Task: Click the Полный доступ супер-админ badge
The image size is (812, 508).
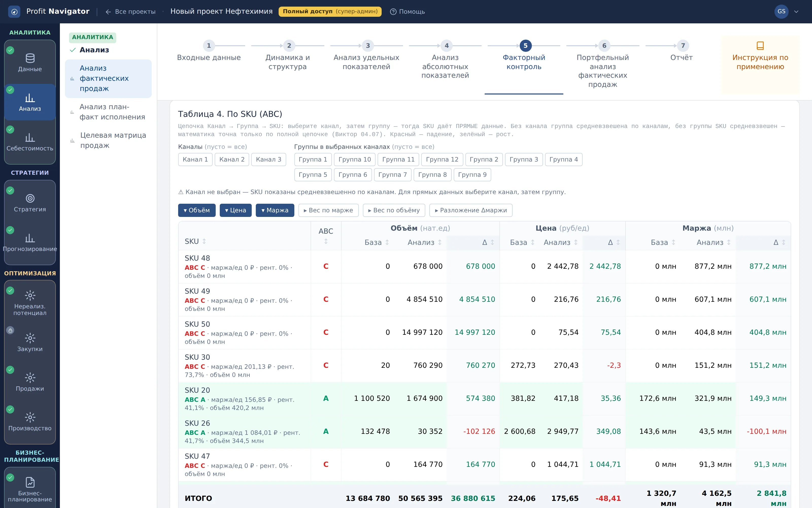Action: (330, 11)
